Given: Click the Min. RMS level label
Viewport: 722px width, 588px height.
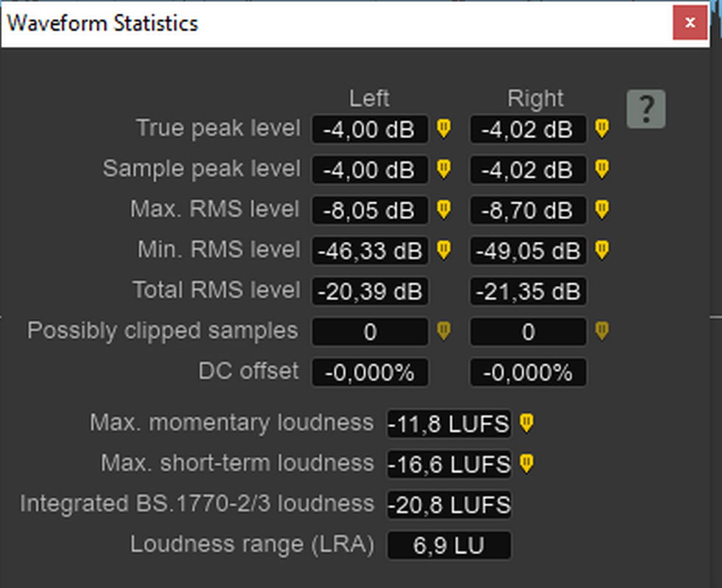Looking at the screenshot, I should (x=218, y=250).
